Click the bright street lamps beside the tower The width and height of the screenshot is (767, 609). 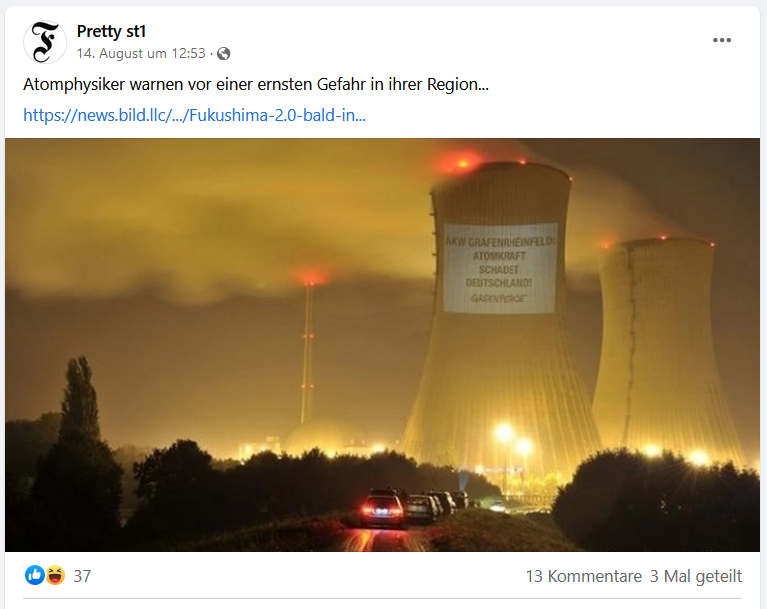(514, 439)
